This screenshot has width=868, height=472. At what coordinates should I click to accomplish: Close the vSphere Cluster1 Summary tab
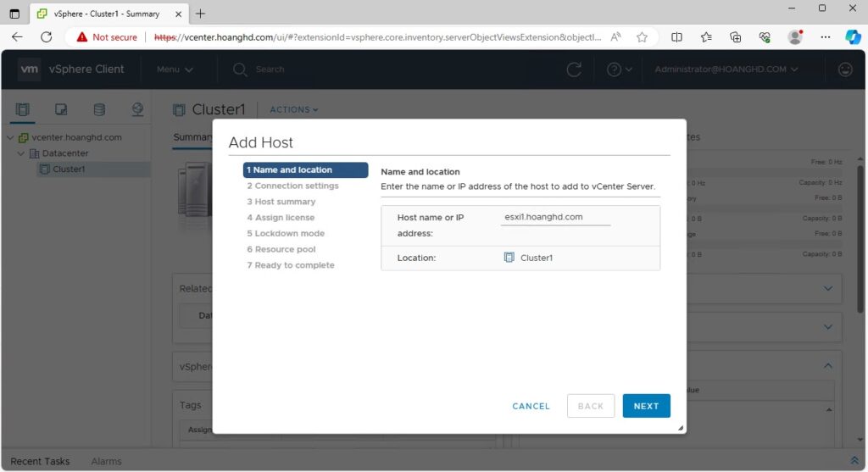178,14
